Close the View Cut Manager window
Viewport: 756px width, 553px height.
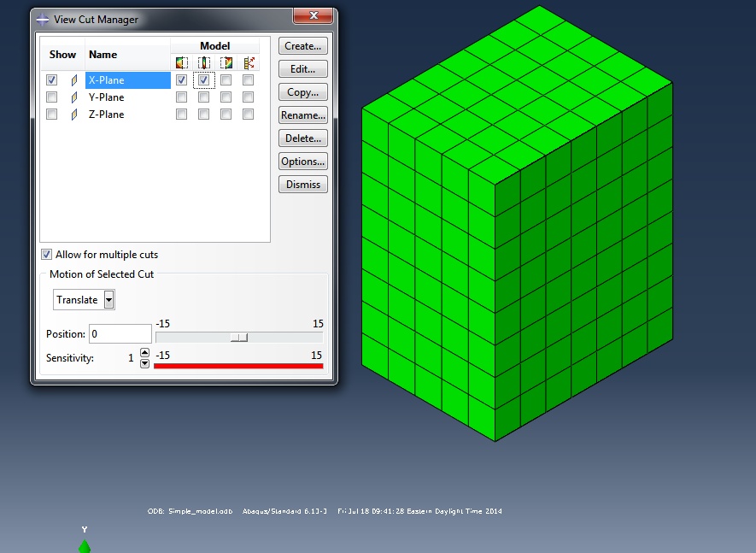pos(313,15)
